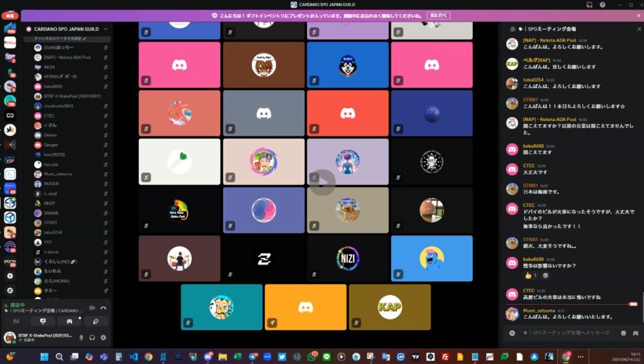Open tabo0254's profile from chat username
This screenshot has width=644, height=364.
click(533, 80)
